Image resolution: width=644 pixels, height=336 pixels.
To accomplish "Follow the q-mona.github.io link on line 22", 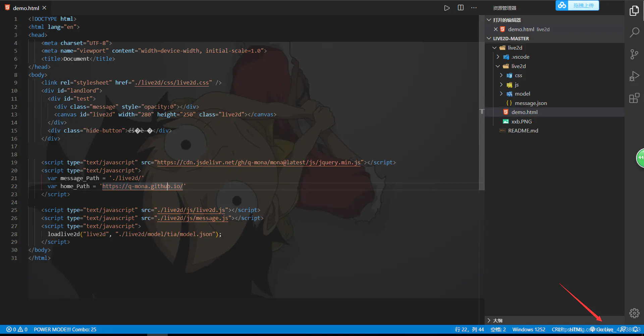I will click(x=143, y=186).
